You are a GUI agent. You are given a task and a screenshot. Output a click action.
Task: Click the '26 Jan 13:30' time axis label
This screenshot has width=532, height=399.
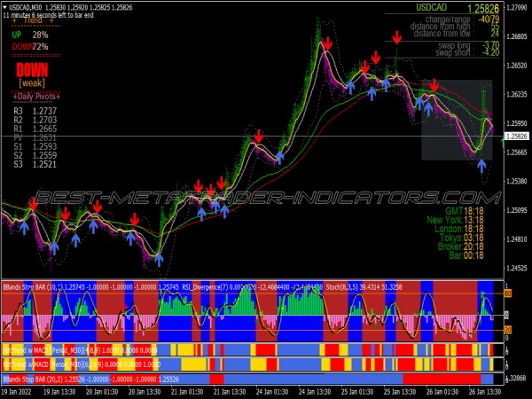(x=485, y=392)
